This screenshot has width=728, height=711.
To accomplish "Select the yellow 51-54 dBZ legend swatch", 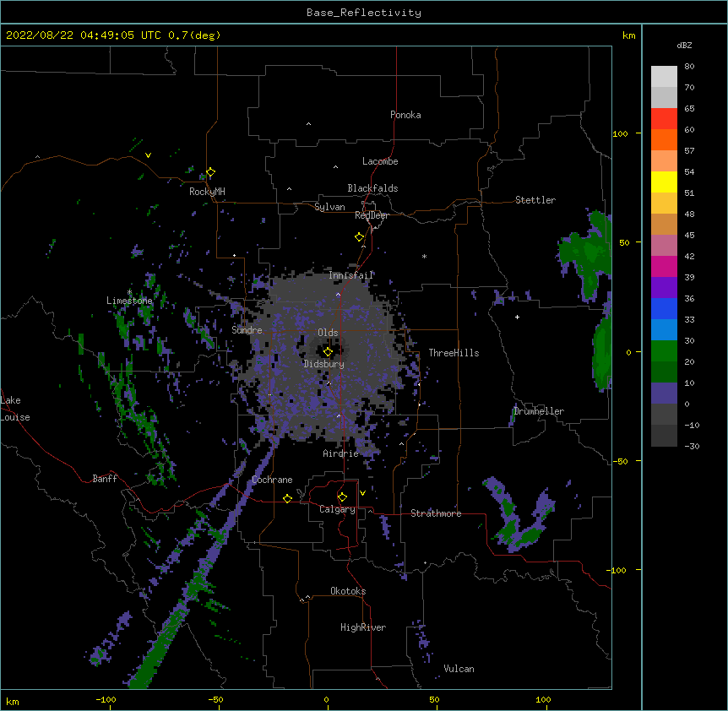I will click(x=664, y=182).
